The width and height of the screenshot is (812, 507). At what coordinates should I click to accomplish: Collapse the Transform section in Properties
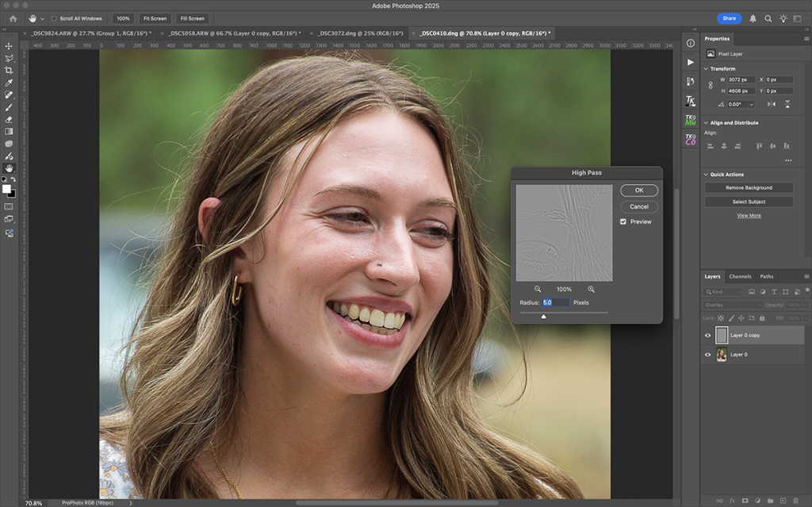pos(706,68)
